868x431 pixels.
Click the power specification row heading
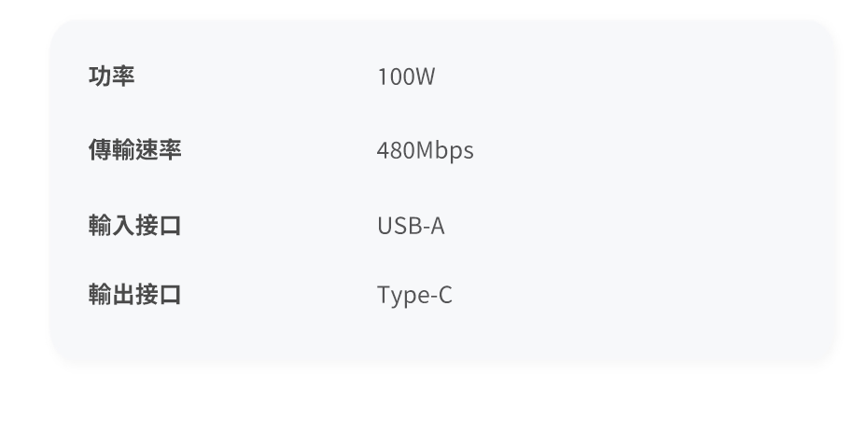point(112,76)
